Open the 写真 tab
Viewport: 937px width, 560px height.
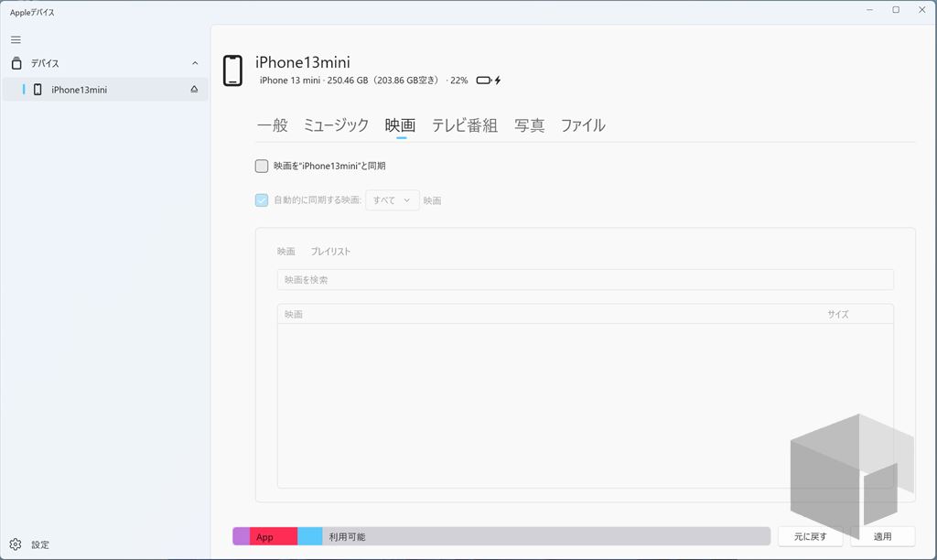[530, 125]
